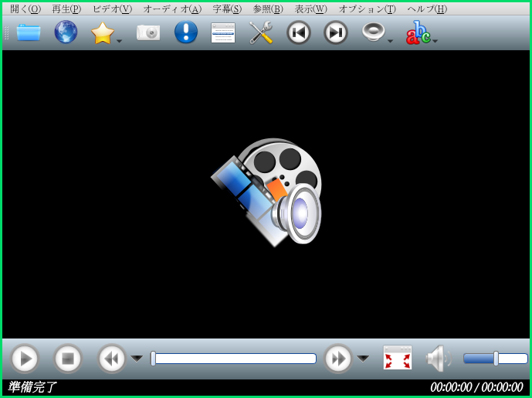This screenshot has width=532, height=398.
Task: Open the 開く(O) menu
Action: 25,9
